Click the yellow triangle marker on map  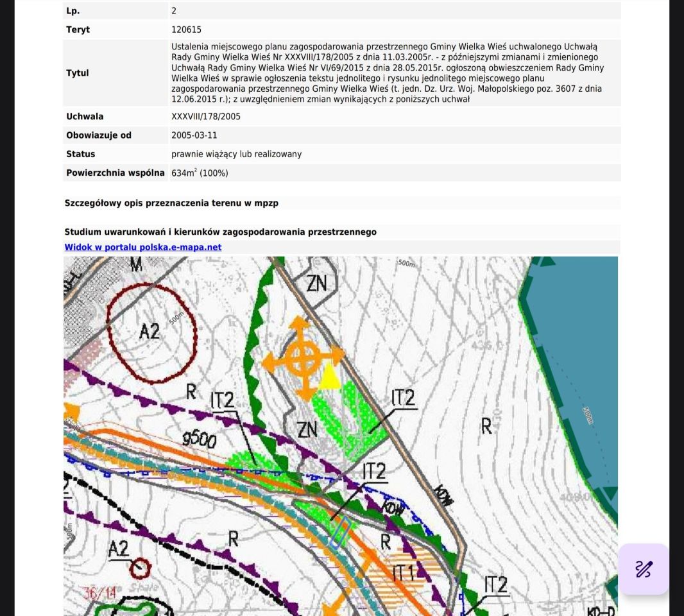point(330,375)
